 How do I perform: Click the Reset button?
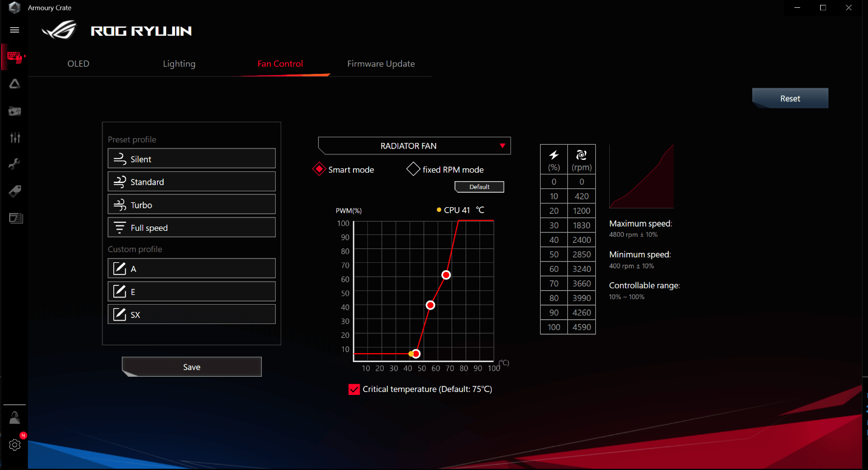790,98
